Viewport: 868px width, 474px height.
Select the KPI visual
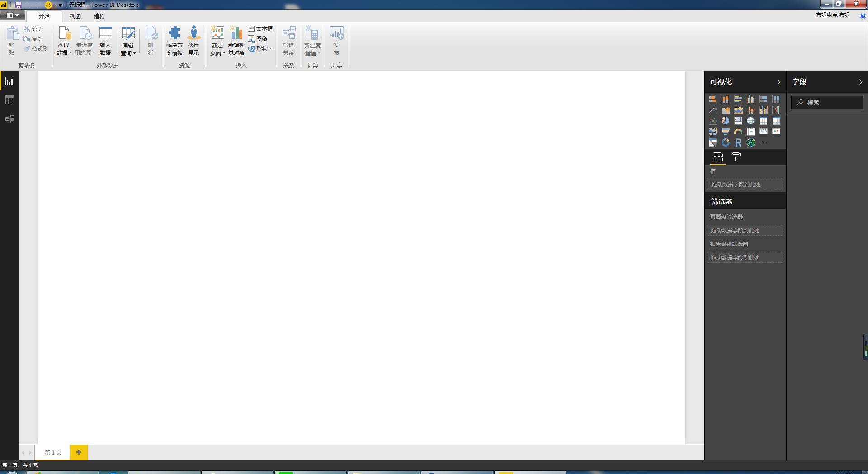click(776, 132)
